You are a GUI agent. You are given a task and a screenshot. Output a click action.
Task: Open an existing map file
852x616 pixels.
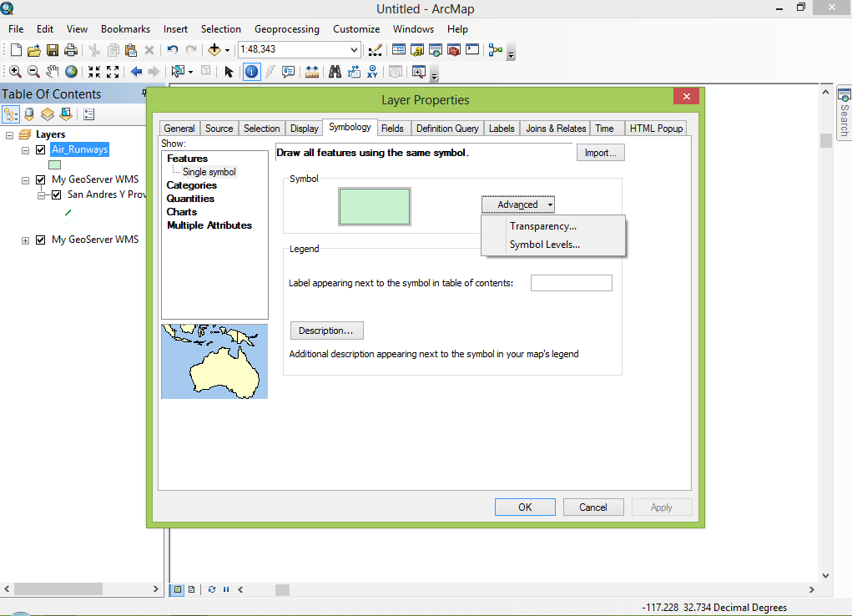point(33,50)
